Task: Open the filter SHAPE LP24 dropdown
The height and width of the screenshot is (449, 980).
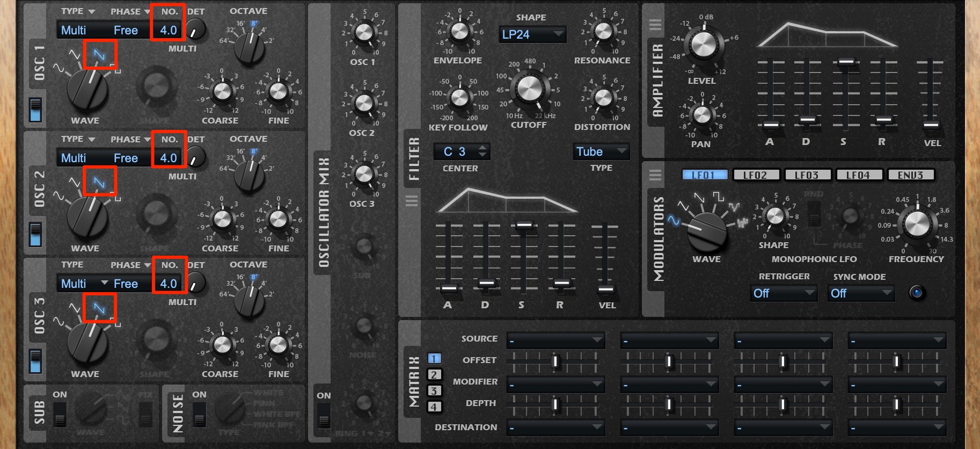Action: click(x=532, y=34)
